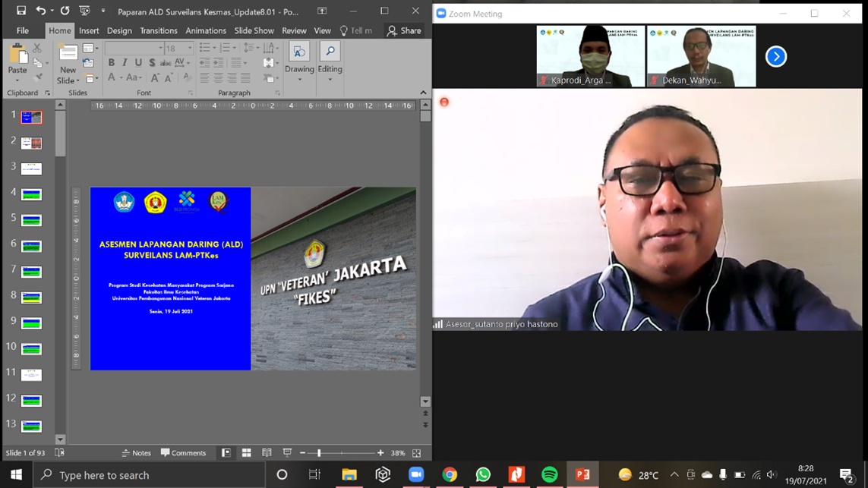Toggle the Notes pane in the status bar
868x488 pixels.
pyautogui.click(x=137, y=453)
